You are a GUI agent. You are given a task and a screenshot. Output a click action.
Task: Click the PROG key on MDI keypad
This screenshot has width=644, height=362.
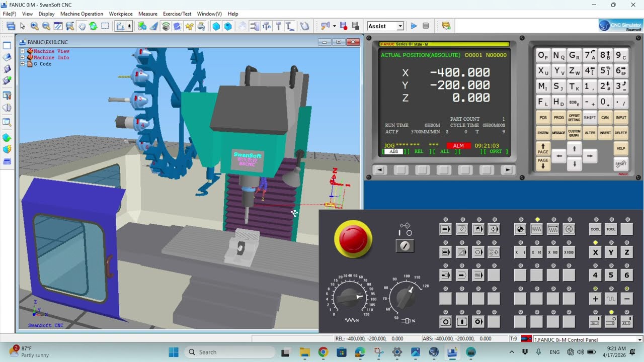tap(558, 118)
